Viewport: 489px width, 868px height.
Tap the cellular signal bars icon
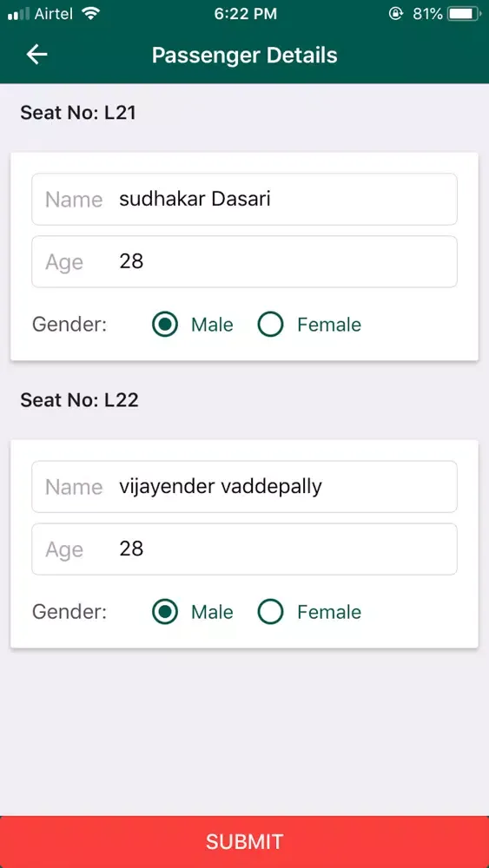pos(18,15)
